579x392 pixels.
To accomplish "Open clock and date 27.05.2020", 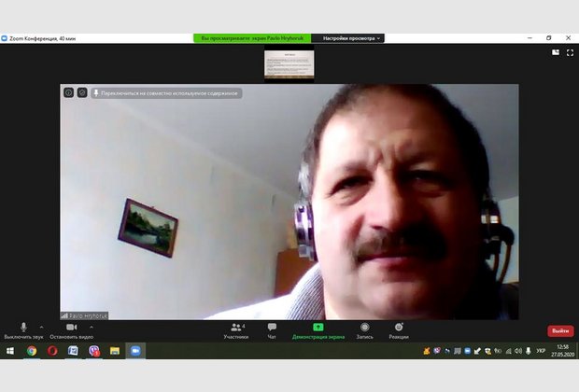I will pos(563,351).
